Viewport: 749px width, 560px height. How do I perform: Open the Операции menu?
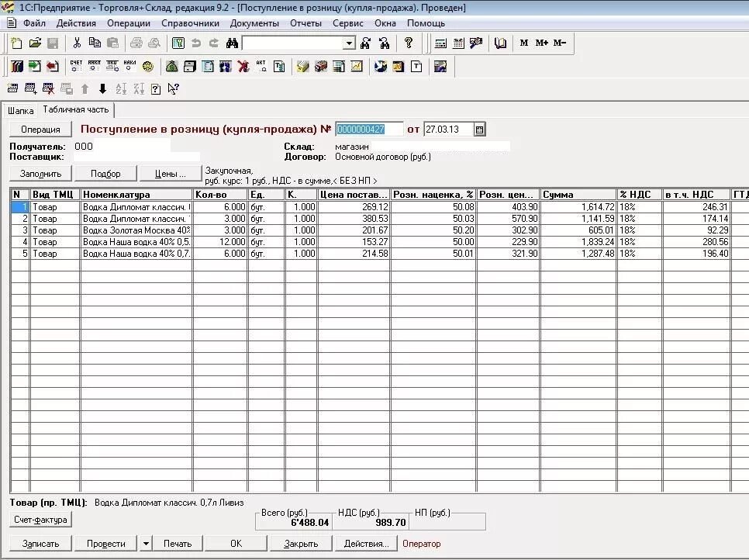click(129, 23)
